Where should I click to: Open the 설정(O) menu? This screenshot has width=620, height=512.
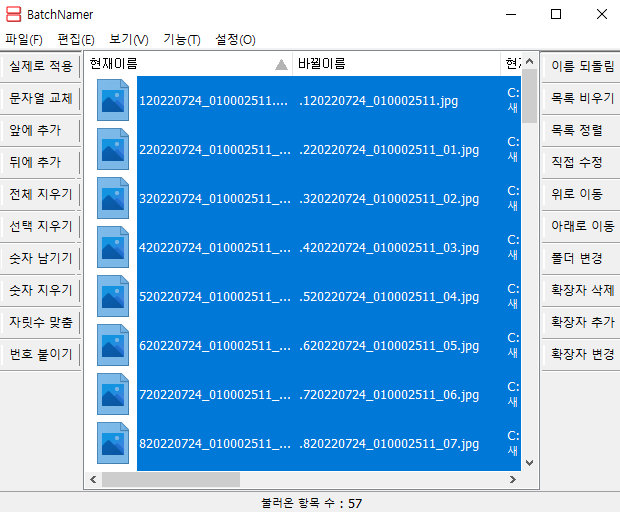point(235,40)
